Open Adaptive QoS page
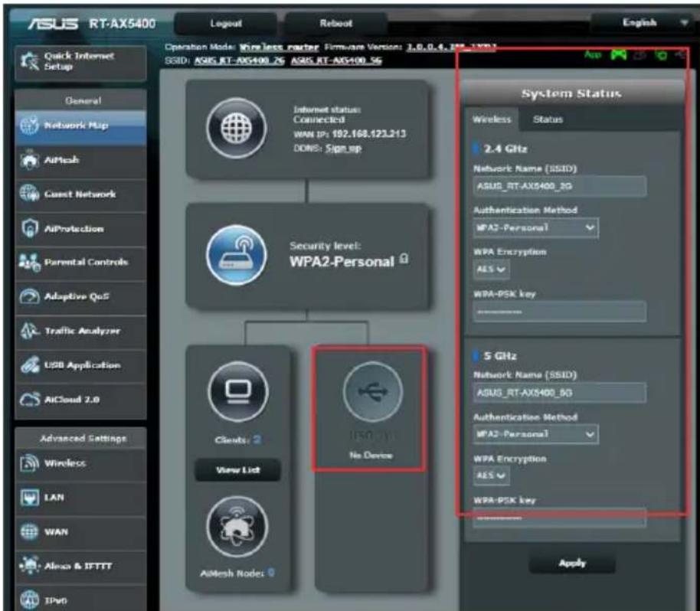 80,297
